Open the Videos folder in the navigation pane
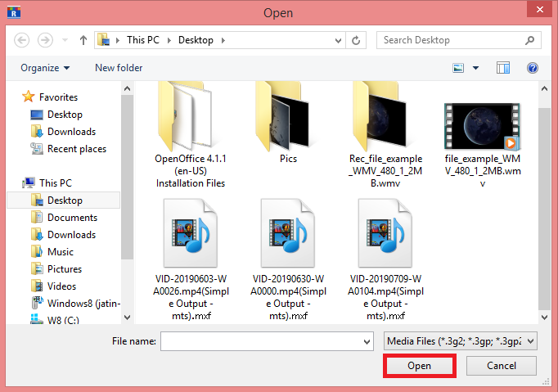Image resolution: width=558 pixels, height=392 pixels. point(61,286)
